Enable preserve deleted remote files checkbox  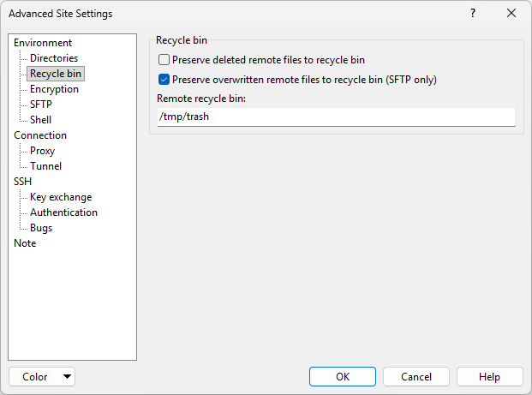[164, 60]
